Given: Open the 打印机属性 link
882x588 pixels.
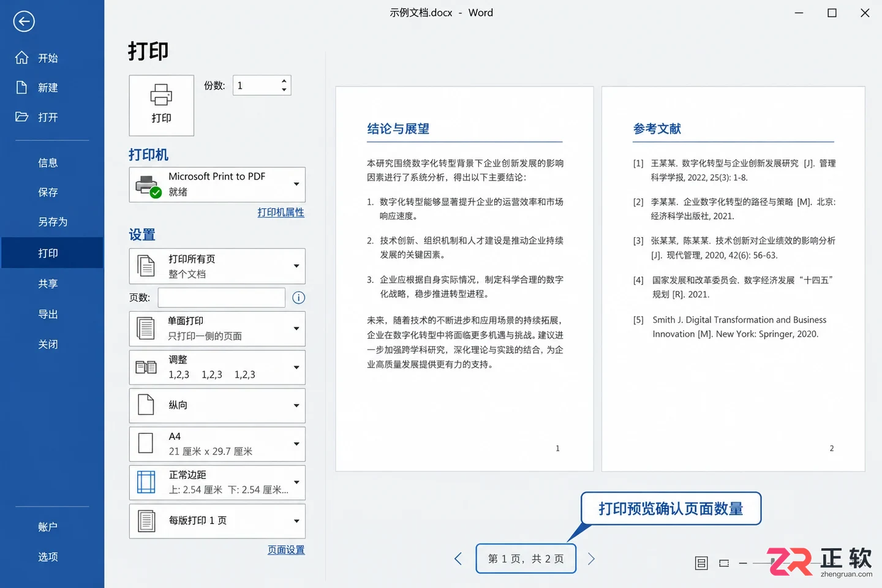Looking at the screenshot, I should (x=281, y=212).
